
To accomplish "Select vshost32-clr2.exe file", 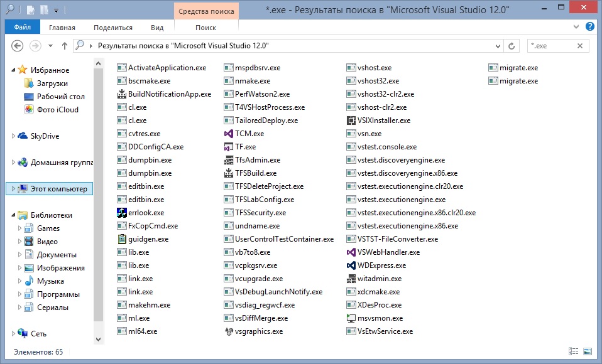I will tap(380, 94).
